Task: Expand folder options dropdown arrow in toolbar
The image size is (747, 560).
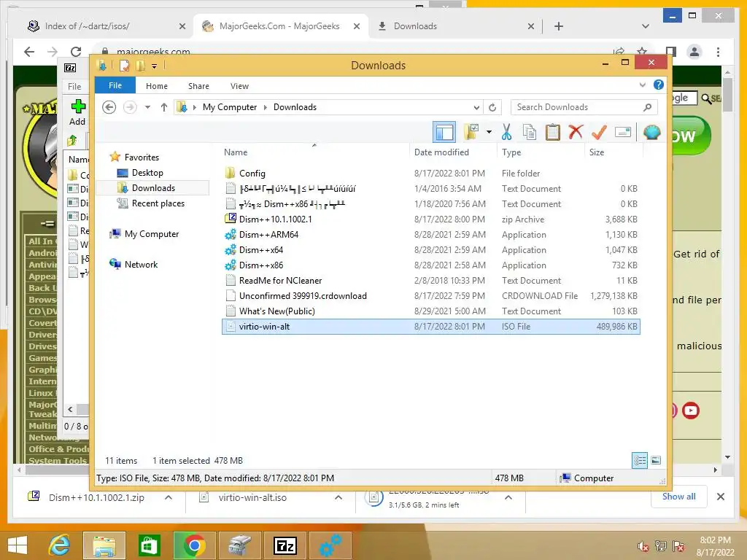Action: point(489,132)
